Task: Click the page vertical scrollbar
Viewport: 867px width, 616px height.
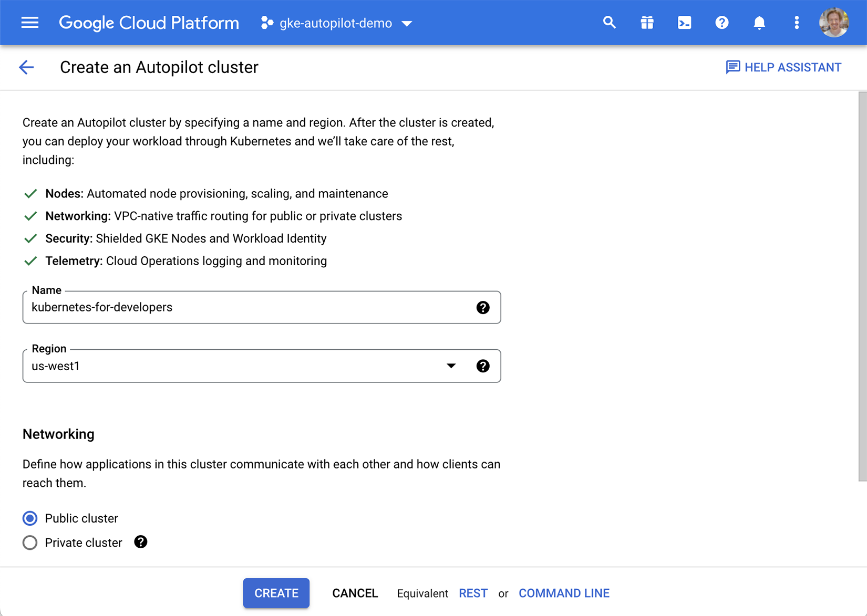Action: coord(862,286)
